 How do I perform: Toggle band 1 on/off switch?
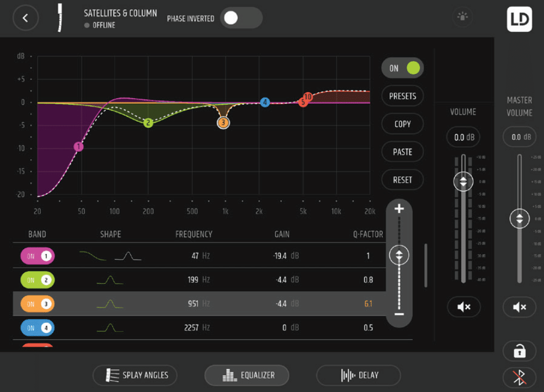point(38,256)
